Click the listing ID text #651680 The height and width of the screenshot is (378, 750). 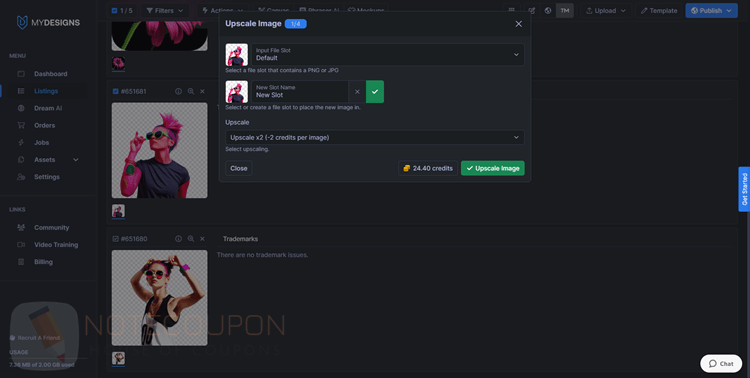click(x=134, y=239)
